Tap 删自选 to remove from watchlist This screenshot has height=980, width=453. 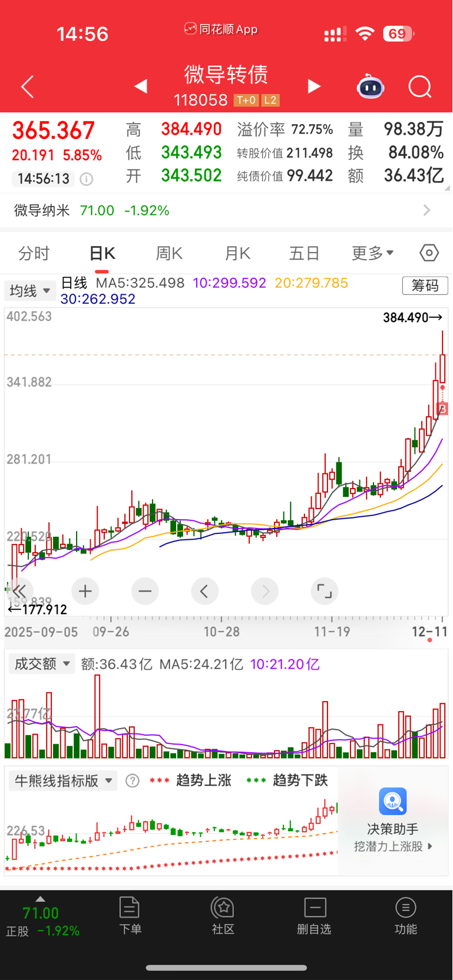(315, 915)
